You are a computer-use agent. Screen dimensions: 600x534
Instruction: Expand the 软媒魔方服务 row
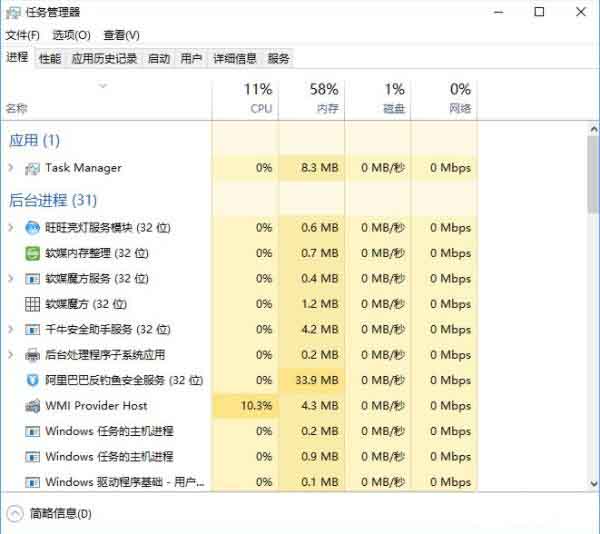(11, 278)
